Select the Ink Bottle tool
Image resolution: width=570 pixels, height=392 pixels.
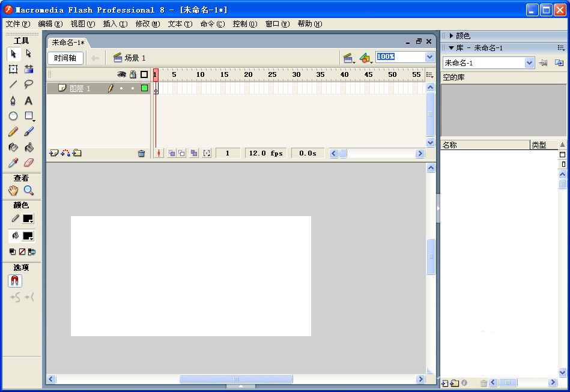point(13,147)
